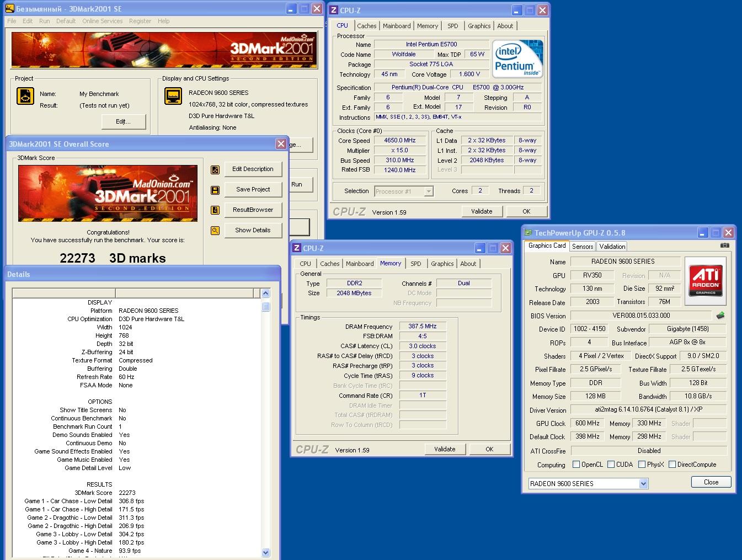742x560 pixels.
Task: Open the Register menu in 3DMark2001
Action: 140,21
